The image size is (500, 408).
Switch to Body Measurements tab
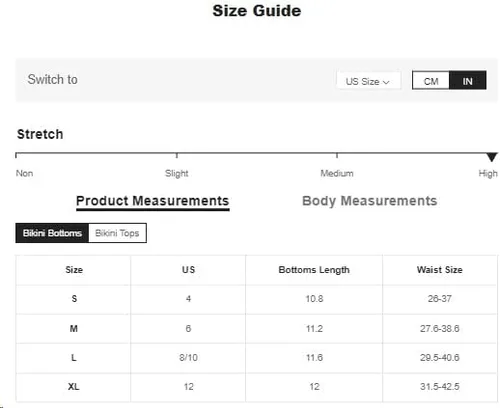370,201
